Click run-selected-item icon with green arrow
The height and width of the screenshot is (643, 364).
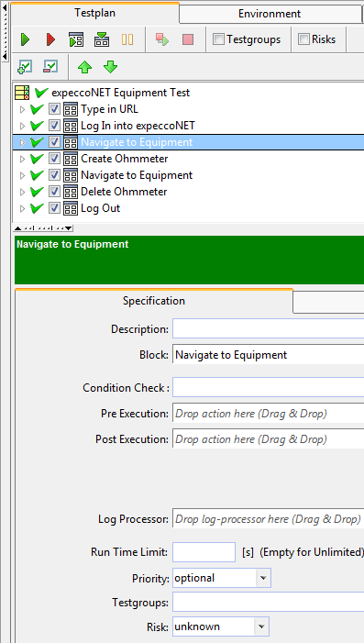coord(76,39)
